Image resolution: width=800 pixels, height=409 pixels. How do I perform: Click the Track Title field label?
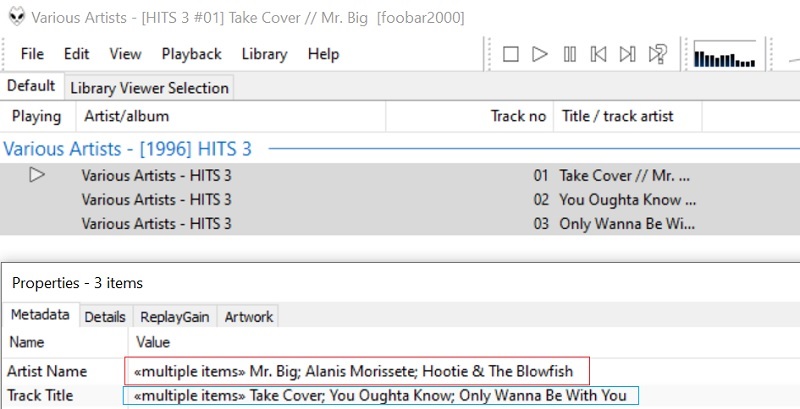40,395
